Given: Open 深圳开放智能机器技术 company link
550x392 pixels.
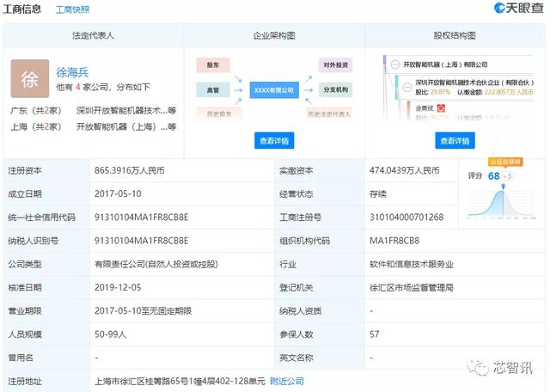Looking at the screenshot, I should [126, 111].
